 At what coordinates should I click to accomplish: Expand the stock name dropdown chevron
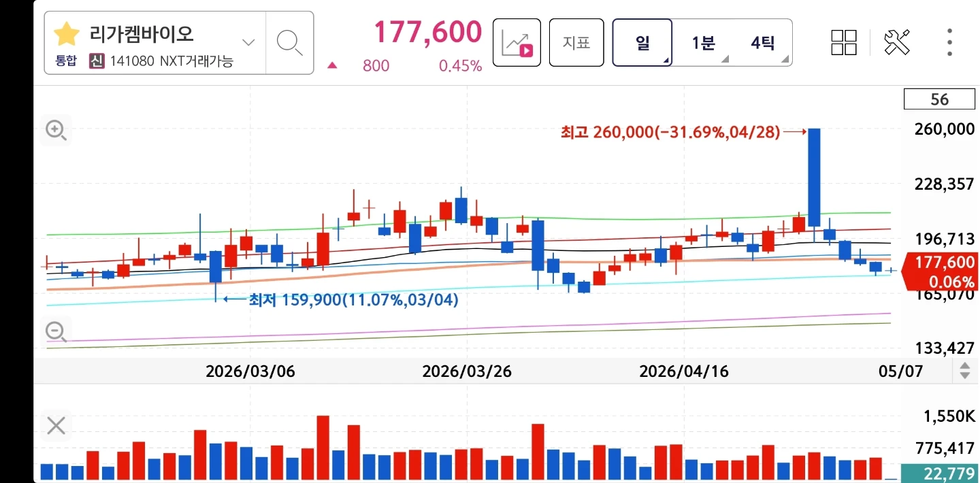click(249, 42)
